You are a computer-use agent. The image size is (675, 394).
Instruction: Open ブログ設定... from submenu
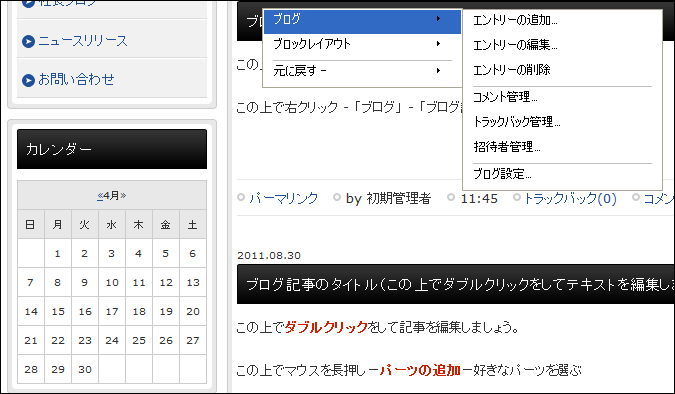point(502,174)
